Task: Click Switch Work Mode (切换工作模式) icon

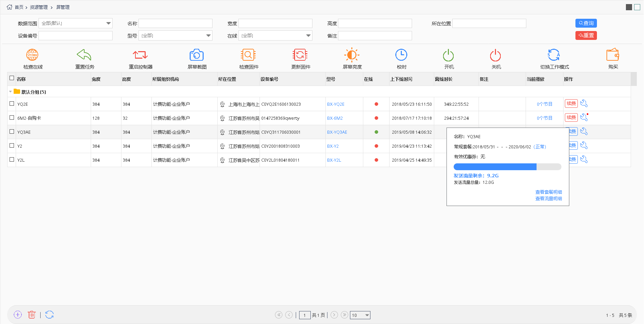Action: coord(554,55)
